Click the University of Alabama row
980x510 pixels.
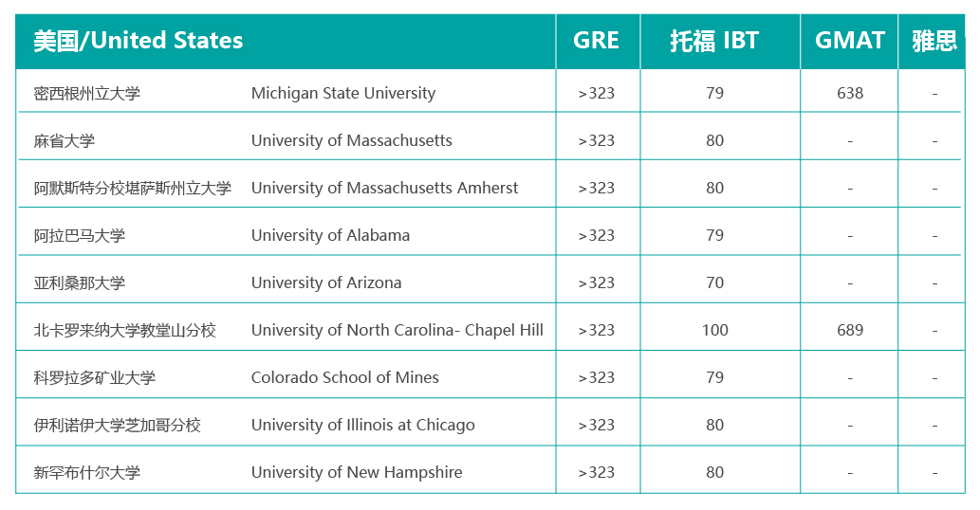click(x=490, y=235)
